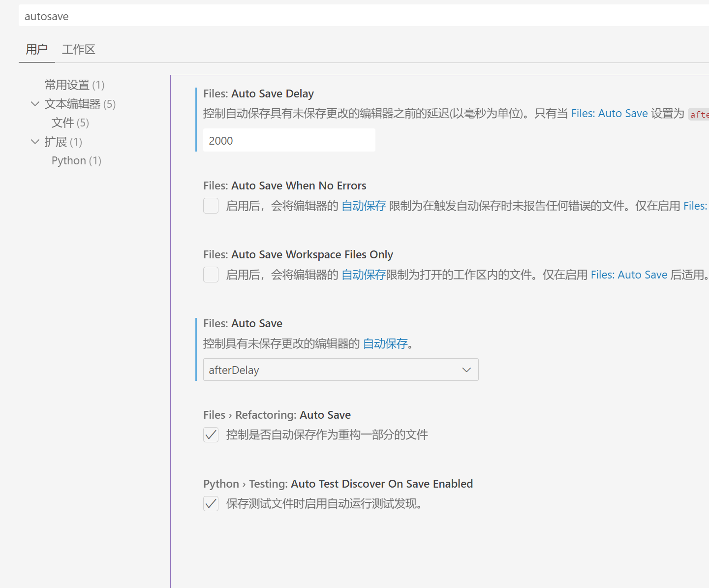
Task: Select 文本编辑器 (5) tree item
Action: click(x=80, y=104)
